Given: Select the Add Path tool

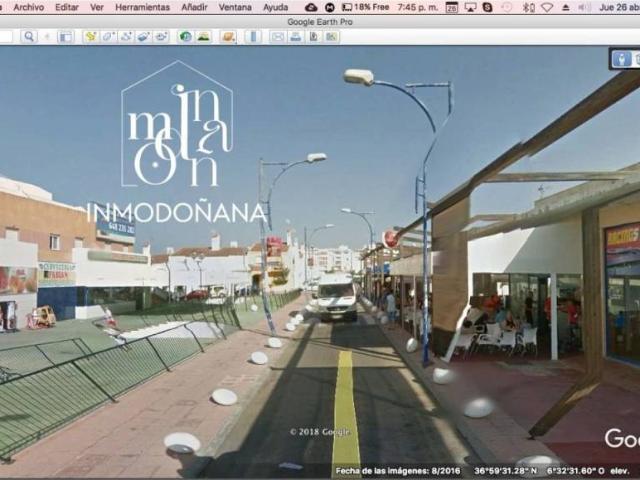Looking at the screenshot, I should click(x=127, y=37).
